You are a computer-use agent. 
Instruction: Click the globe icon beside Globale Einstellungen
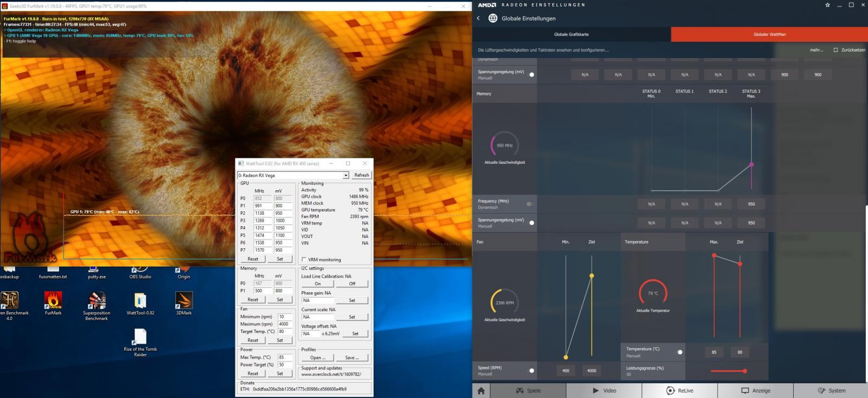[x=493, y=18]
